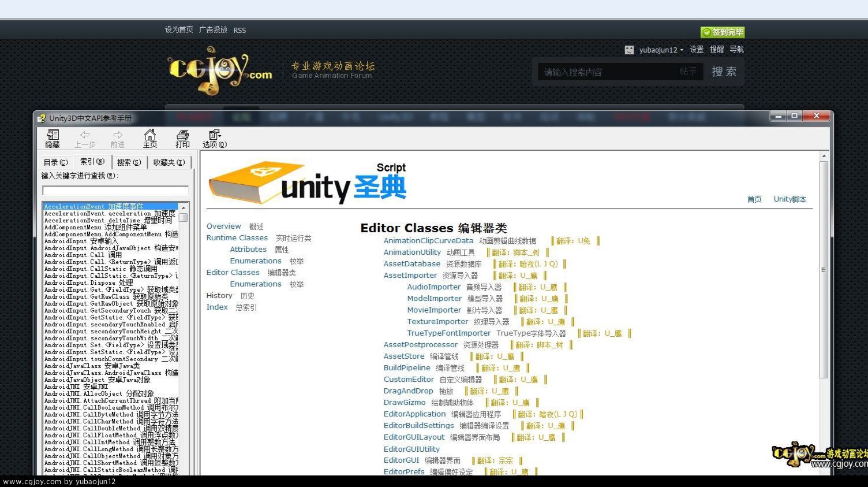
Task: Open the Runtime Classes link
Action: (237, 238)
